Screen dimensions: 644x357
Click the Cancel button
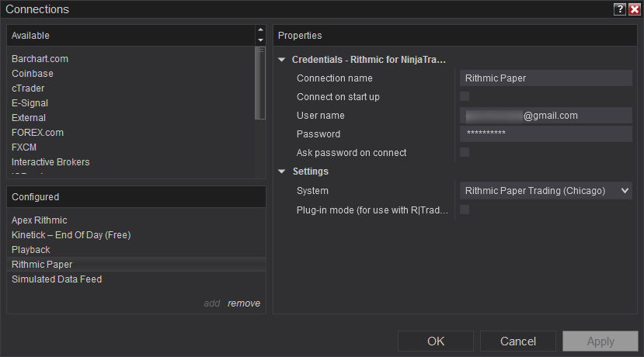point(518,341)
